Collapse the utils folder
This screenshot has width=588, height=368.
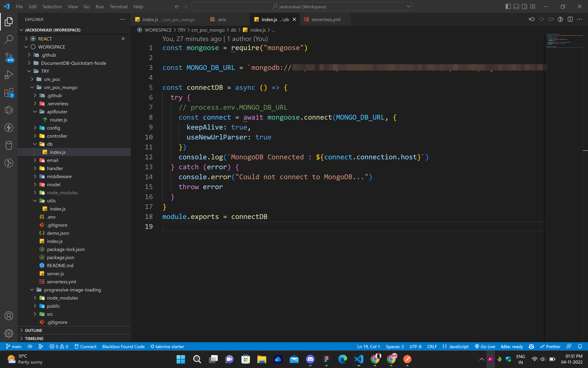click(x=74, y=201)
